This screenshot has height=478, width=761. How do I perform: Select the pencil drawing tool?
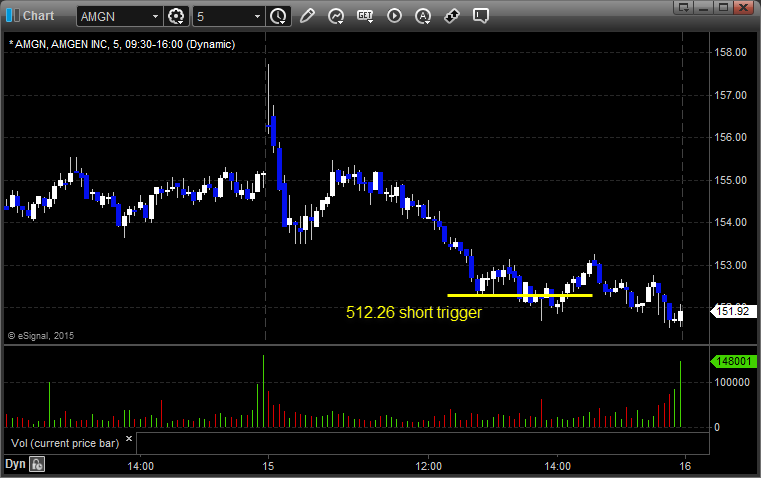[x=307, y=16]
